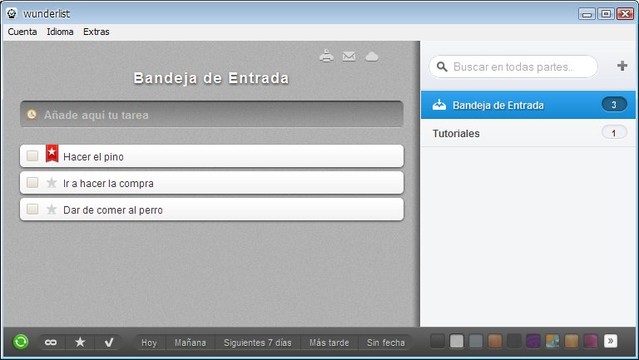Check off Dar de comer al perro

[x=32, y=209]
